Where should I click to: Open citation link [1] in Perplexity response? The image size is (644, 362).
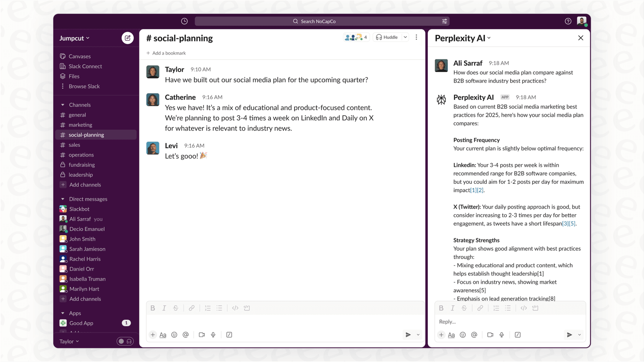click(x=473, y=190)
